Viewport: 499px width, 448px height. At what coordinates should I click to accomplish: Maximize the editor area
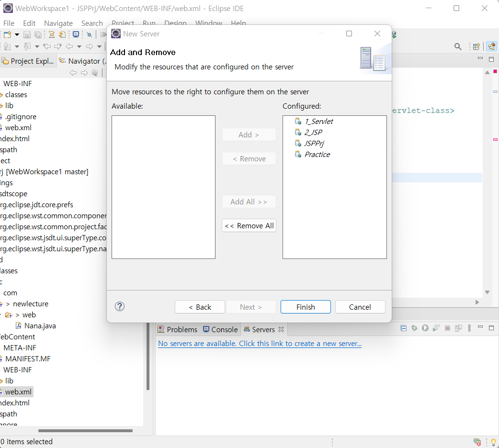coord(491,59)
